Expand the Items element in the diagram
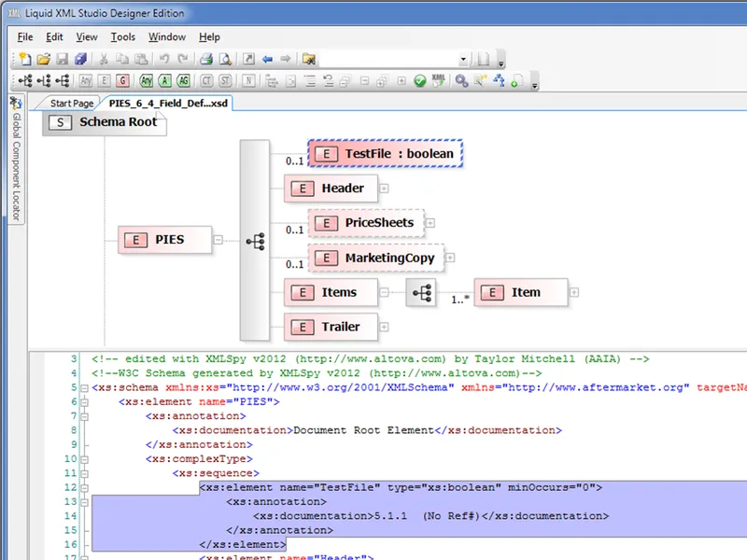Screen dimensions: 747x560 [x=383, y=292]
